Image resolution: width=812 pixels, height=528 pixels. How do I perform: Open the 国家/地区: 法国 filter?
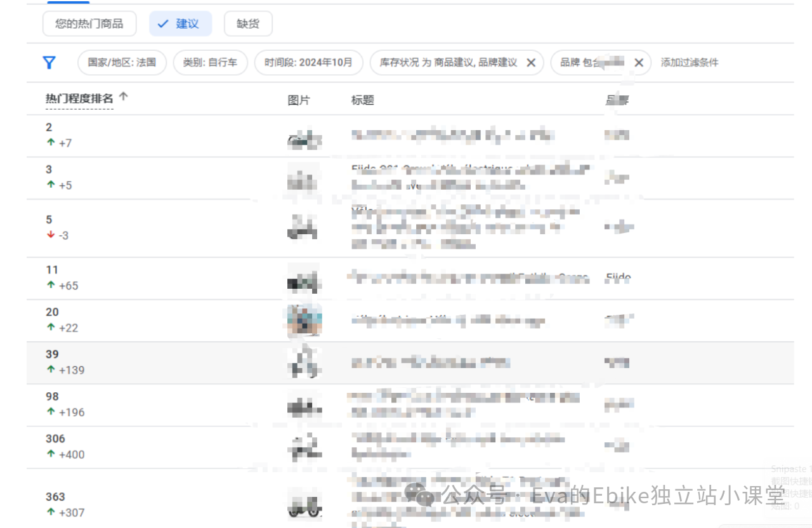(122, 63)
